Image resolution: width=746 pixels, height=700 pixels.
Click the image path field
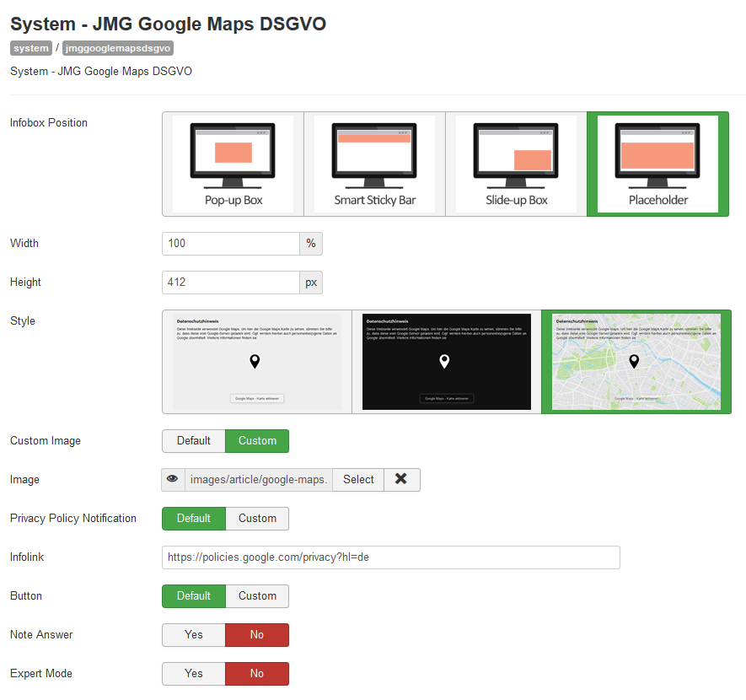click(x=258, y=479)
